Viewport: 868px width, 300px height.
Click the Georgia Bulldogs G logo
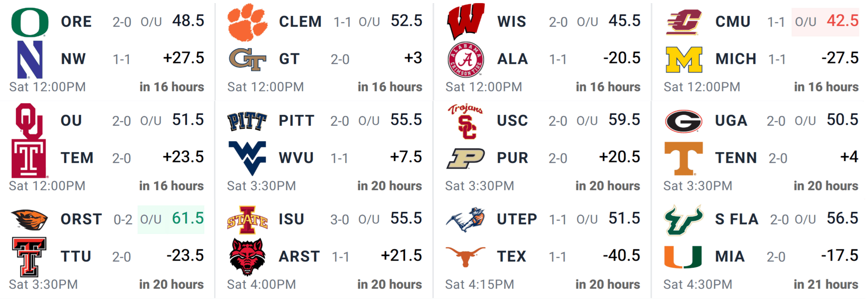[684, 121]
